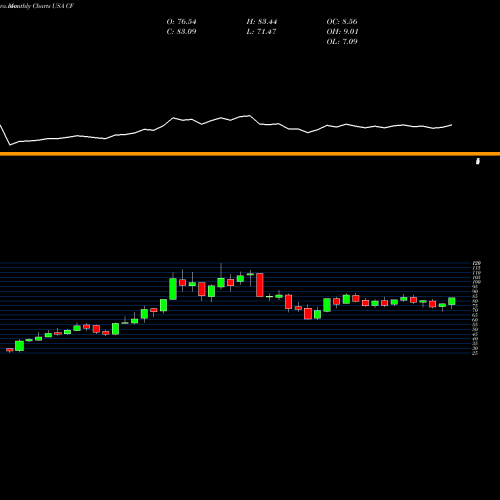Click the '120' label on price axis
500x500 pixels.
pos(477,263)
